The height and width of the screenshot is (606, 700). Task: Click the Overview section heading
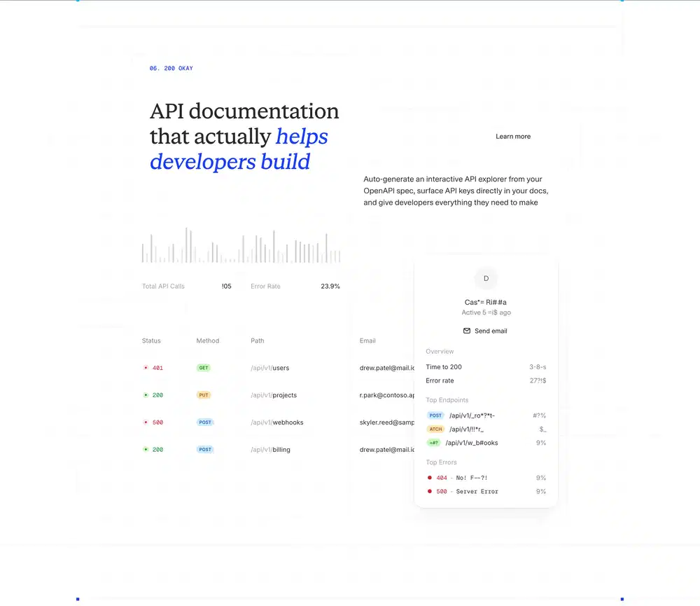point(440,351)
